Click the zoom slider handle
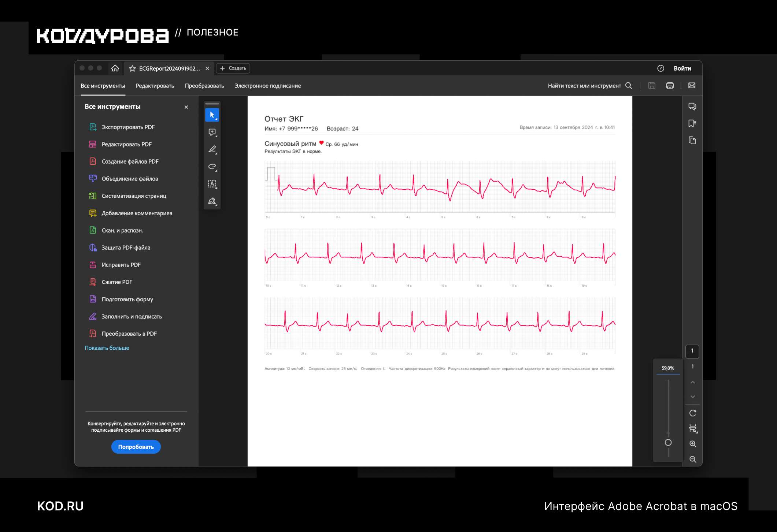The image size is (777, 532). (668, 443)
